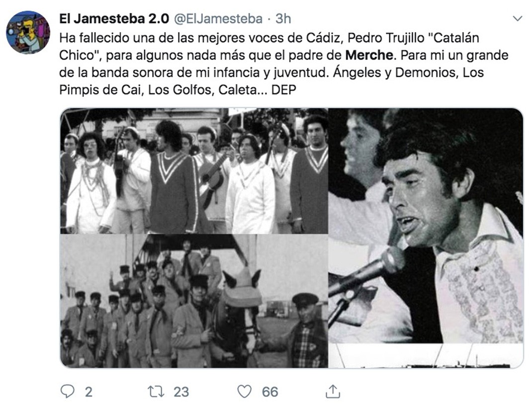Image resolution: width=532 pixels, height=411 pixels.
Task: Open the bottom-left photo of men with horse
Action: pyautogui.click(x=194, y=301)
